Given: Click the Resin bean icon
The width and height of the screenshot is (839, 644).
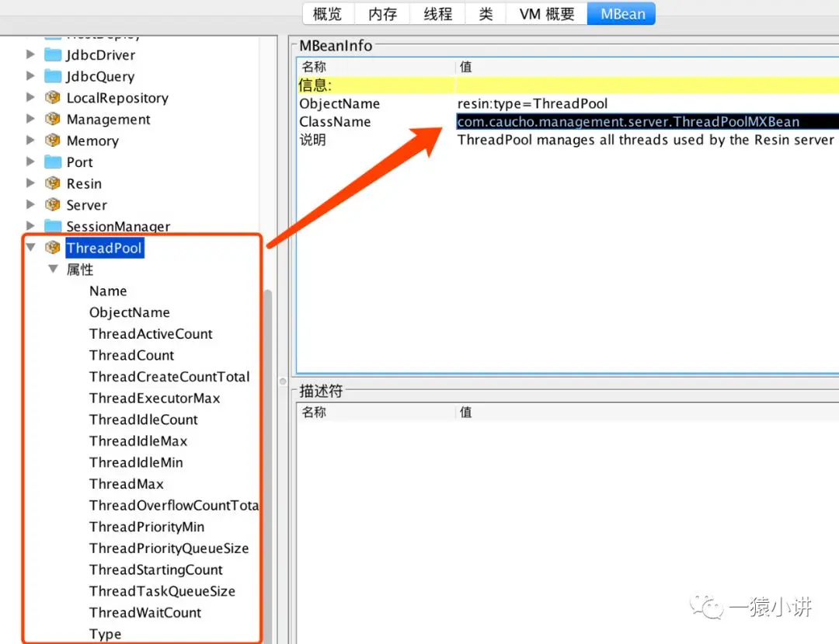Looking at the screenshot, I should 53,183.
